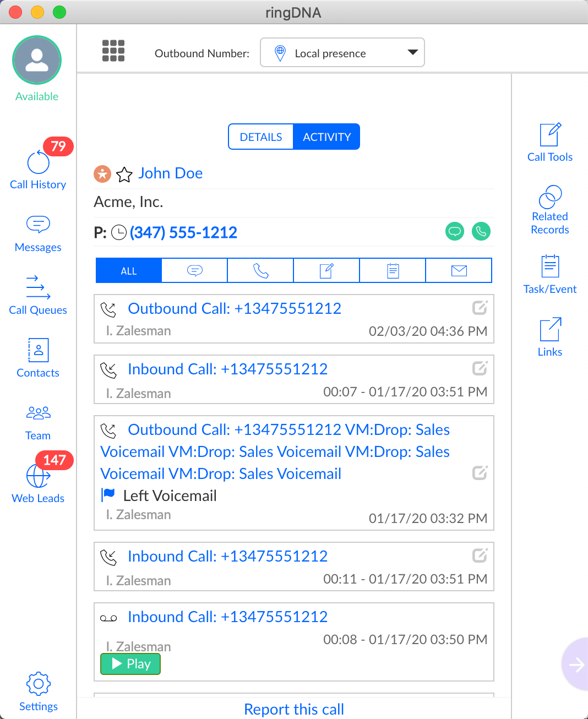The height and width of the screenshot is (719, 588).
Task: Click the orange contact type icon
Action: 102,174
